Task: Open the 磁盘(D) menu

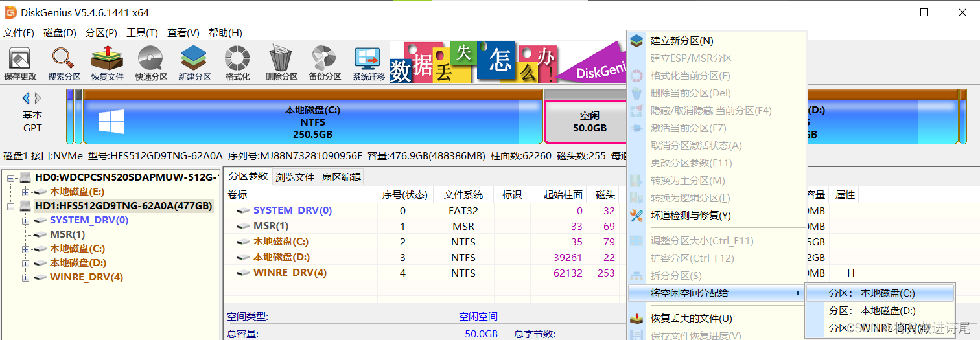Action: coord(60,33)
